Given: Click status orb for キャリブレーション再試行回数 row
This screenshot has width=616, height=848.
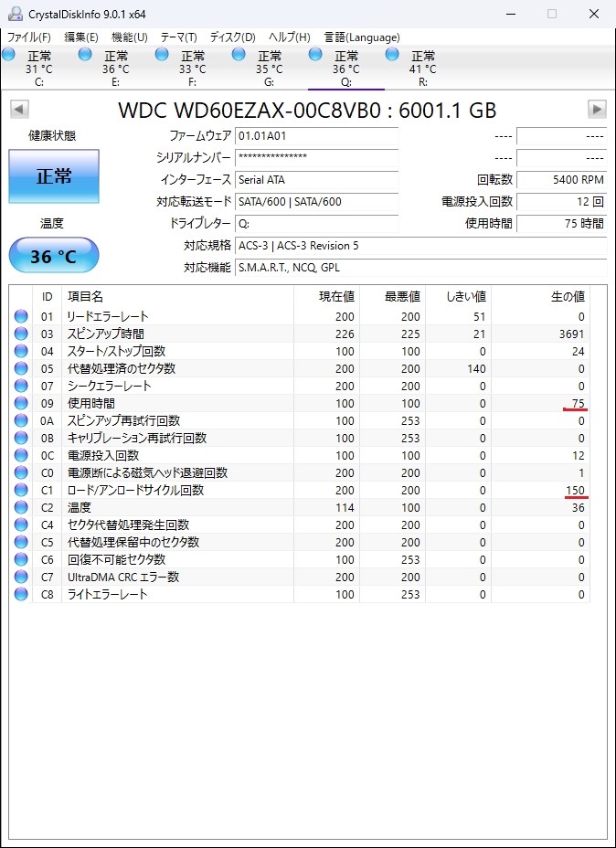Looking at the screenshot, I should pyautogui.click(x=21, y=438).
